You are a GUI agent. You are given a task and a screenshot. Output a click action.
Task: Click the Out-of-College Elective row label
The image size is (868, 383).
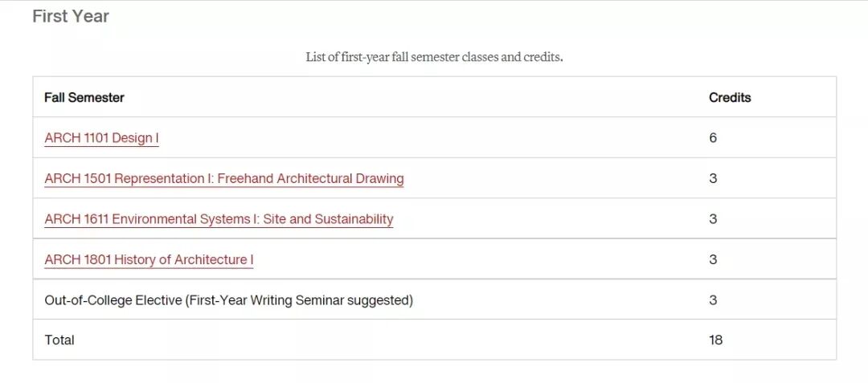[228, 300]
